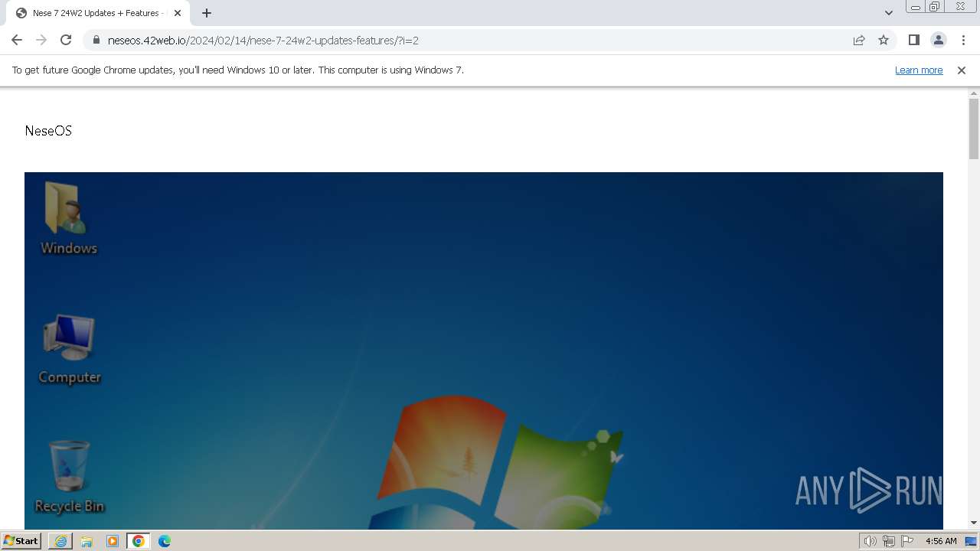Viewport: 980px width, 551px height.
Task: Open the tab search dropdown arrow
Action: point(888,13)
